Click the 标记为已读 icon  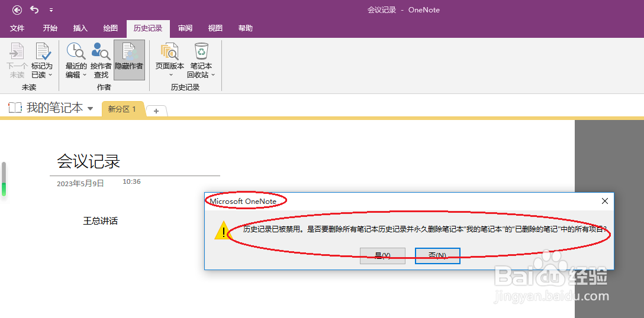[x=42, y=51]
